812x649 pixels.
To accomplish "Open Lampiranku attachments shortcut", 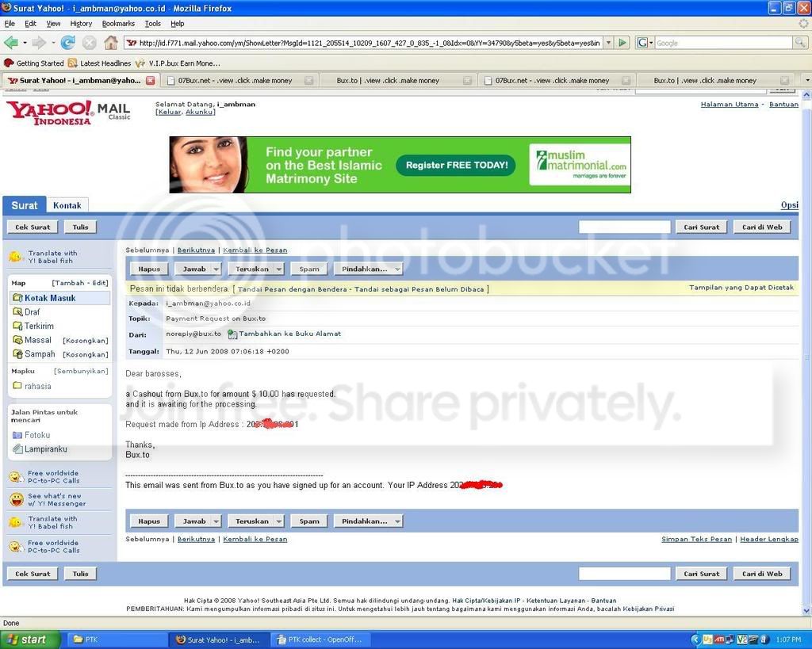I will point(45,449).
